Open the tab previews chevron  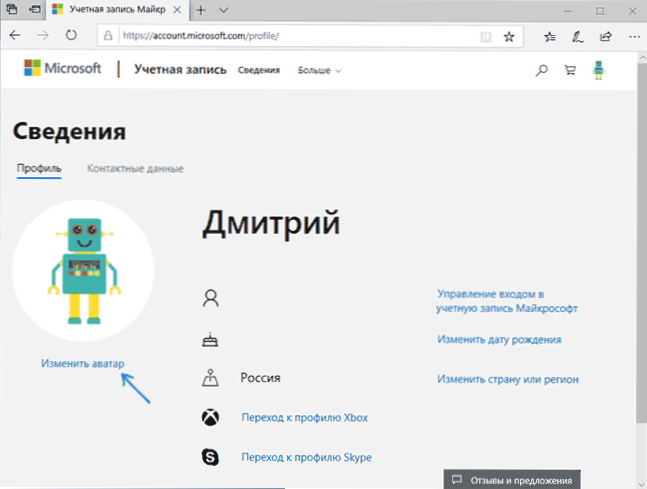tap(223, 10)
